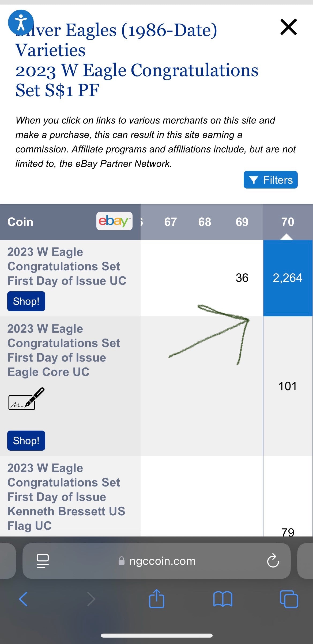The width and height of the screenshot is (313, 644).
Task: Tap the ngccoin.com address bar
Action: pyautogui.click(x=162, y=561)
